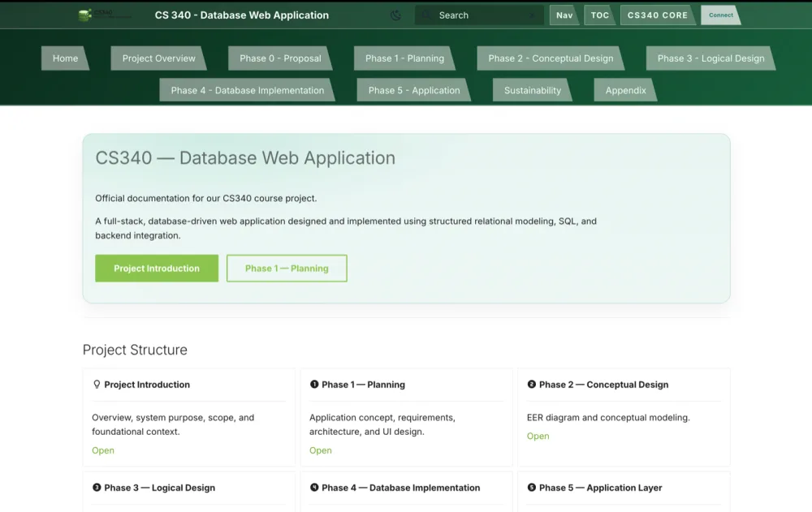
Task: Click text 'Application concept, requirements, architecture, and UI design.'
Action: [382, 424]
